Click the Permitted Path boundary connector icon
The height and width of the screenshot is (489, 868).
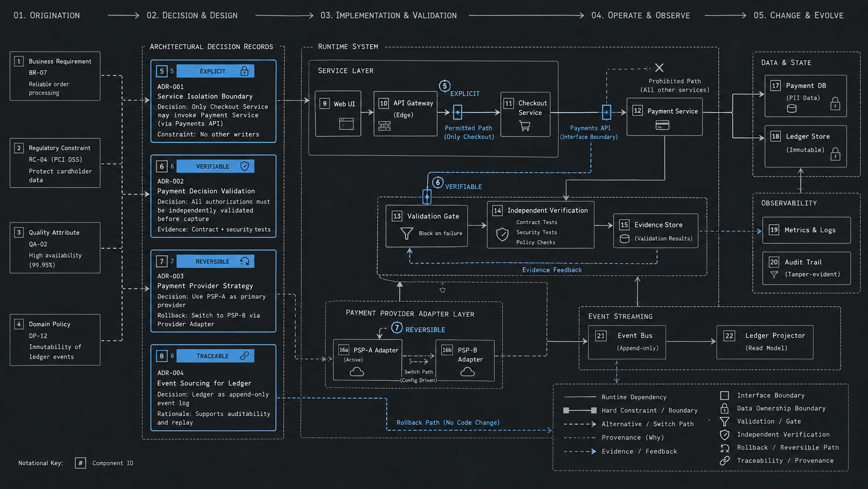click(457, 112)
